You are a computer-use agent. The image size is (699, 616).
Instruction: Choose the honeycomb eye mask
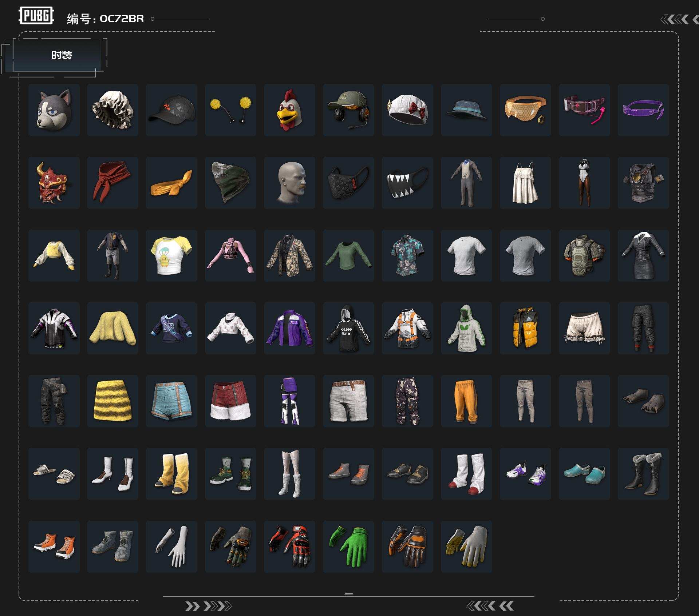click(525, 110)
